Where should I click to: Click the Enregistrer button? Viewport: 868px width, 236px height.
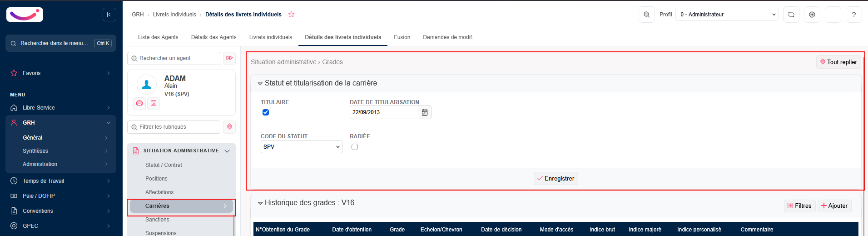coord(556,179)
